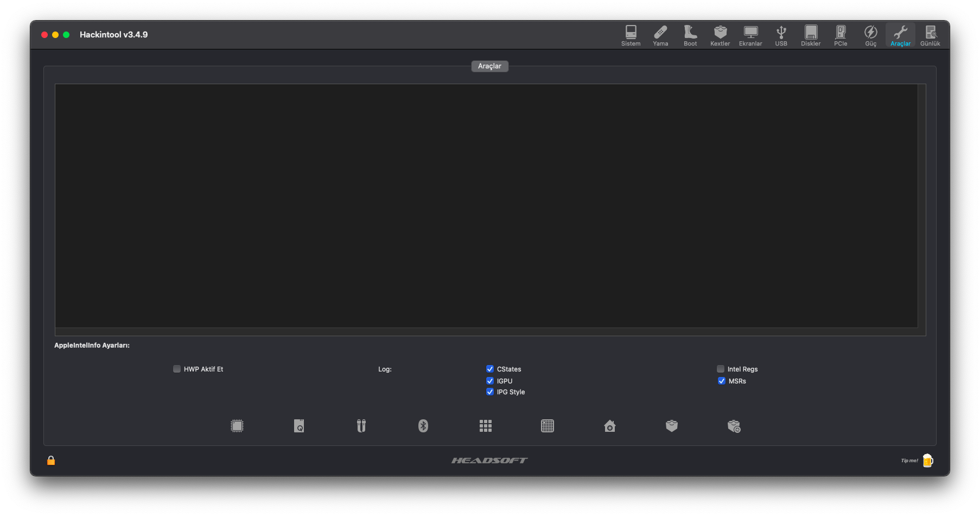
Task: Click inside the empty output text area
Action: [486, 206]
